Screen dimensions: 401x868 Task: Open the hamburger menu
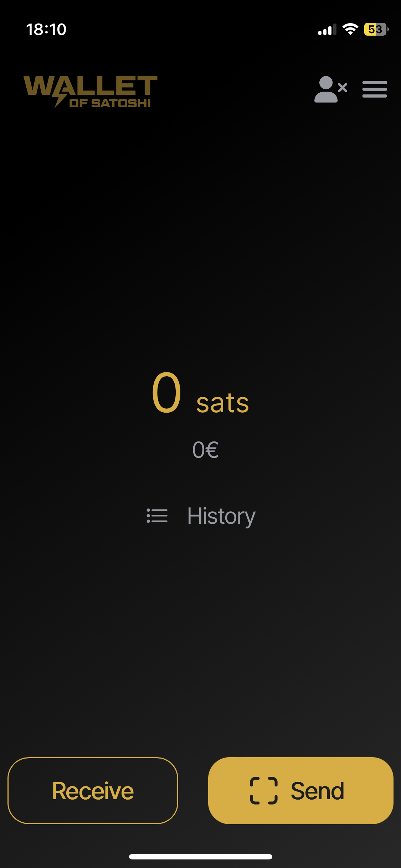[x=375, y=89]
